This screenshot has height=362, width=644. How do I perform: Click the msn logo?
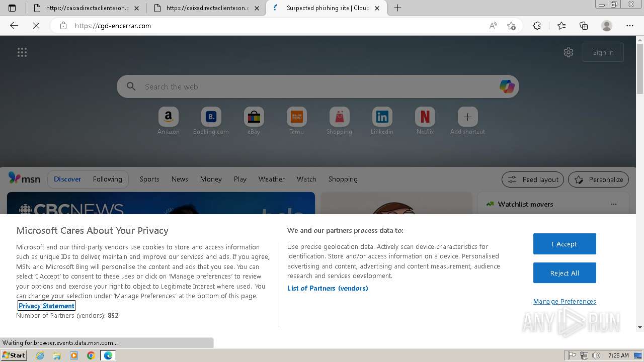[24, 178]
